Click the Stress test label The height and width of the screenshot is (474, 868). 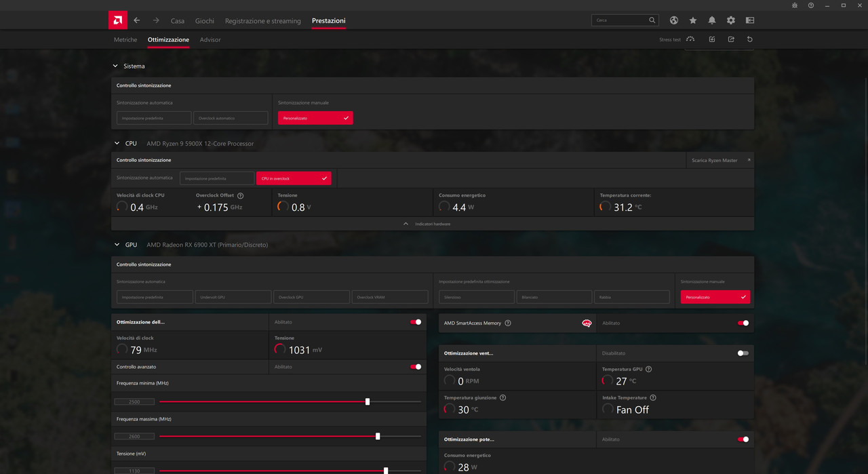(x=670, y=40)
